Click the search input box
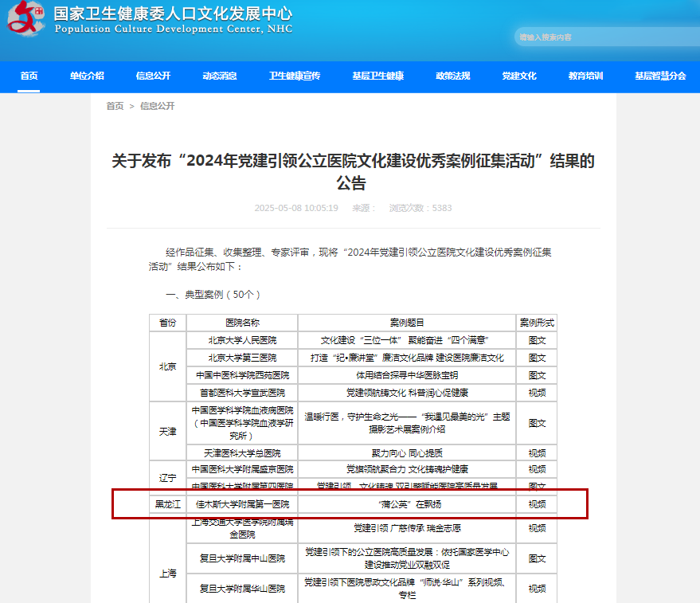The image size is (700, 603). tap(597, 37)
